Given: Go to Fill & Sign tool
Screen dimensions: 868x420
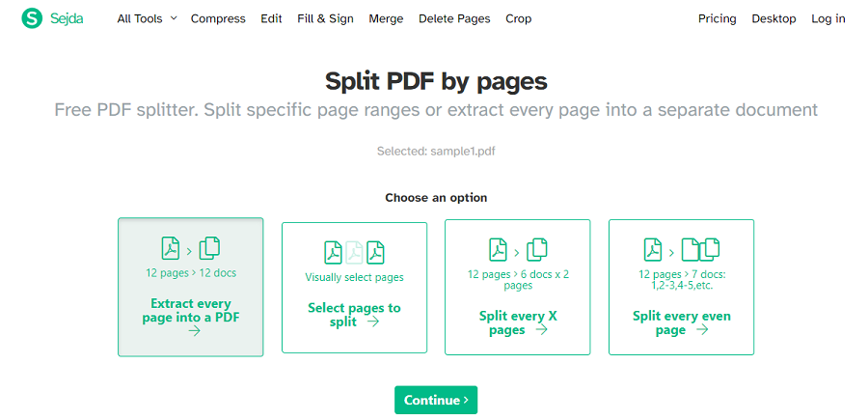Looking at the screenshot, I should click(x=324, y=18).
